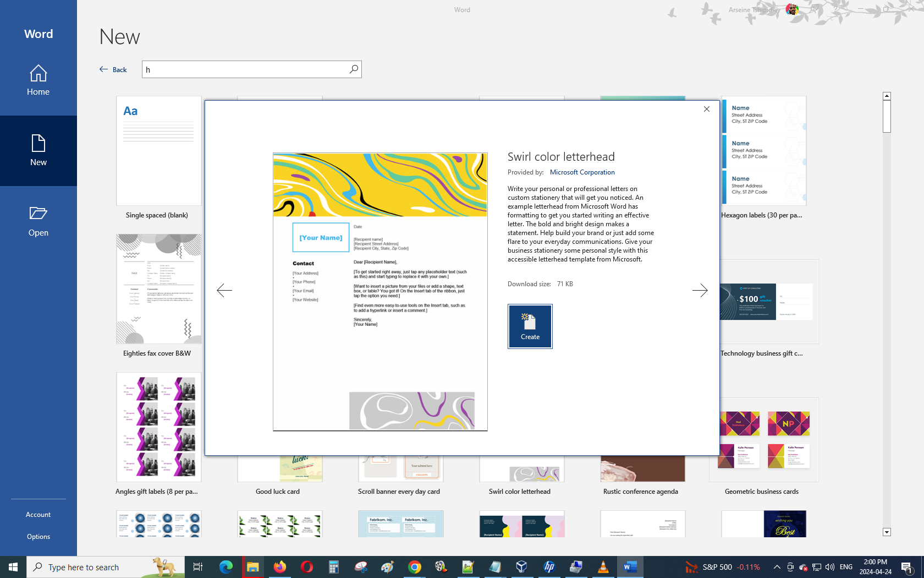This screenshot has width=924, height=578.
Task: Open Account settings page
Action: [x=38, y=515]
